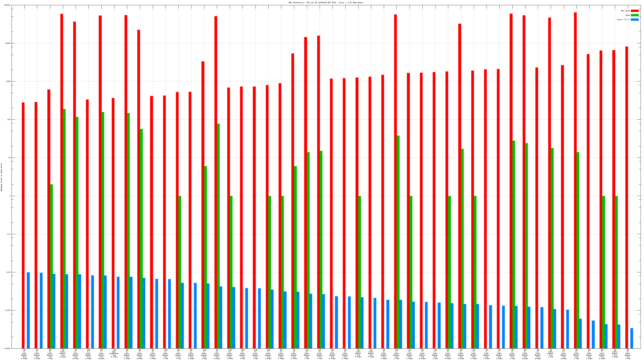Screen dimensions: 644x362
Task: Click the 0.0001 y-axis tick label
Action: (7, 349)
